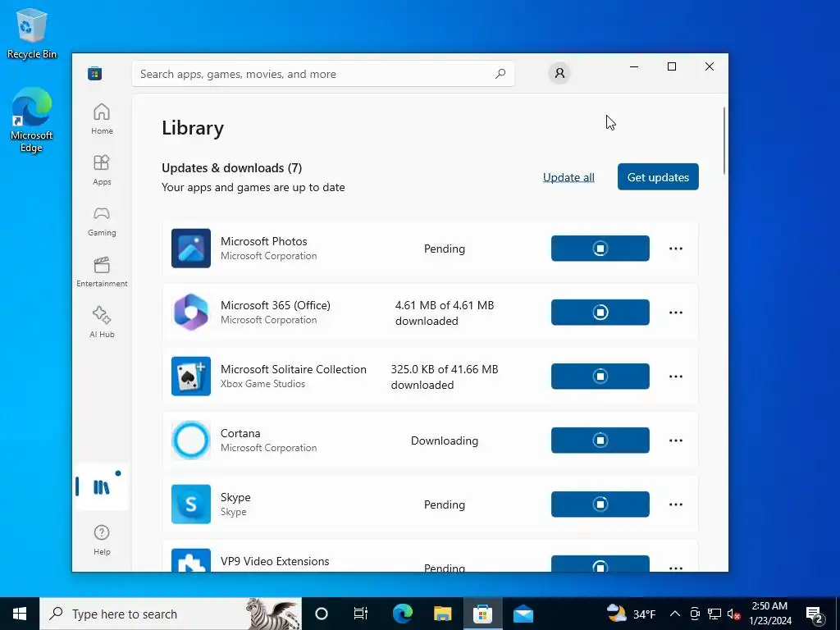Select the Recycle Bin desktop icon

coord(32,33)
